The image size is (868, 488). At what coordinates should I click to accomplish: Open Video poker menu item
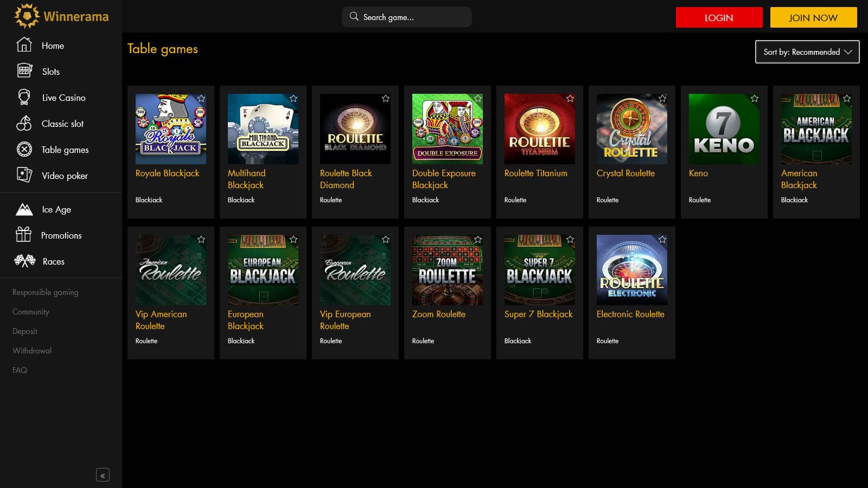(65, 176)
